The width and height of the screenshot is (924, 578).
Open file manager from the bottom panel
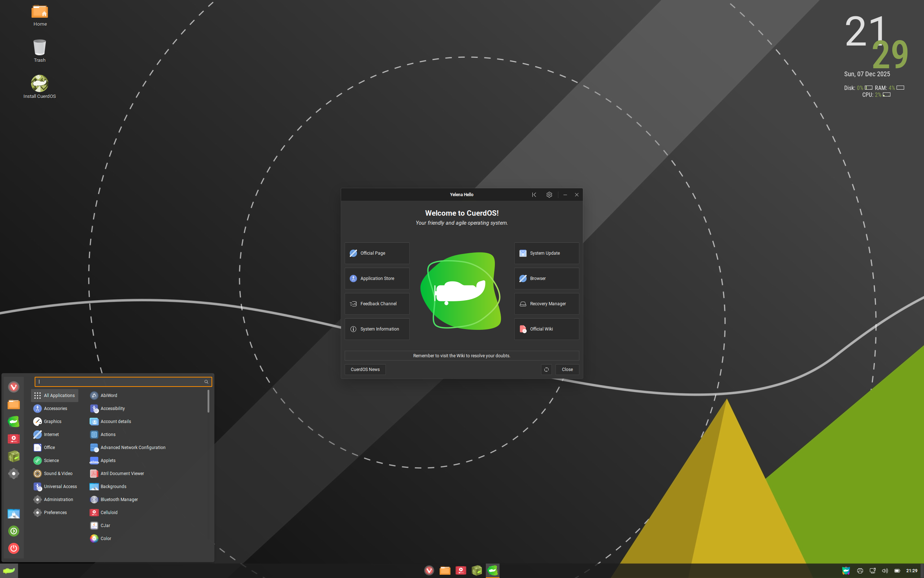tap(445, 571)
